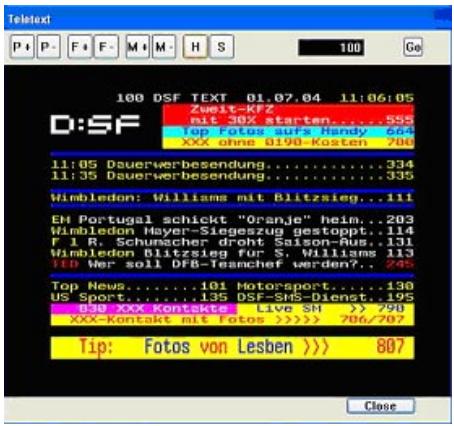Click the Go button
The height and width of the screenshot is (426, 454).
[x=413, y=47]
